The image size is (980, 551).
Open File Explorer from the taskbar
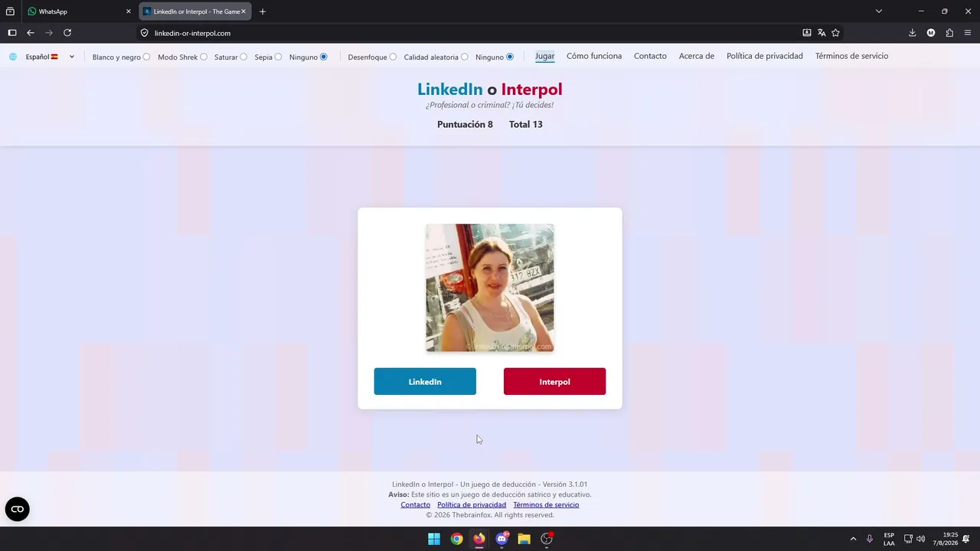click(x=524, y=539)
